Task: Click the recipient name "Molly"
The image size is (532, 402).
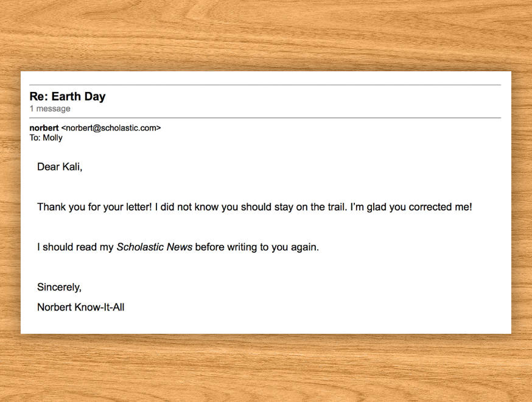Action: point(52,138)
